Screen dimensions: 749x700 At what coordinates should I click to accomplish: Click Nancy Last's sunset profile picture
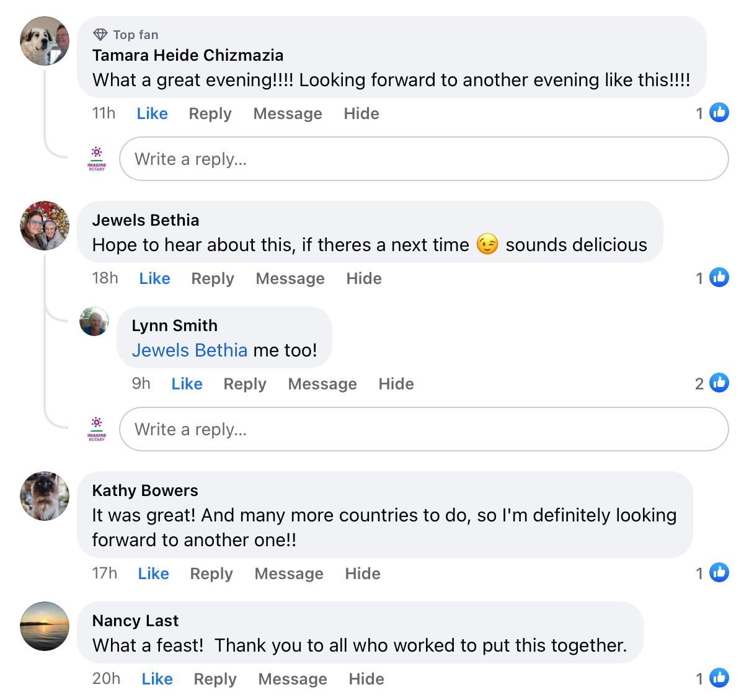click(x=45, y=626)
